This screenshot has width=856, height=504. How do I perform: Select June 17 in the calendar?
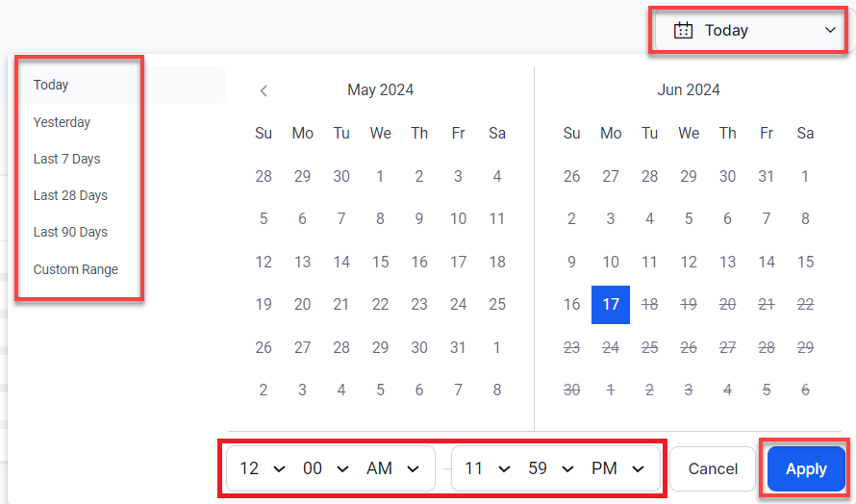611,304
